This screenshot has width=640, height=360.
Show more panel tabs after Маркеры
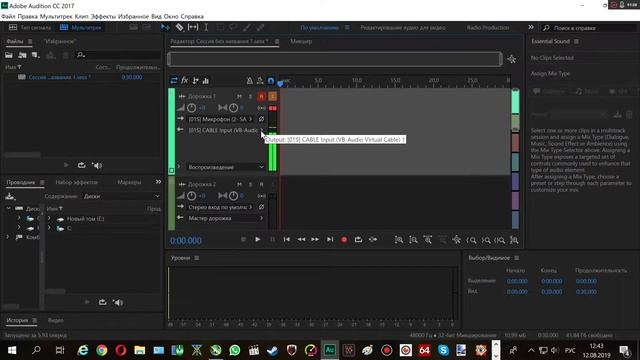[158, 182]
